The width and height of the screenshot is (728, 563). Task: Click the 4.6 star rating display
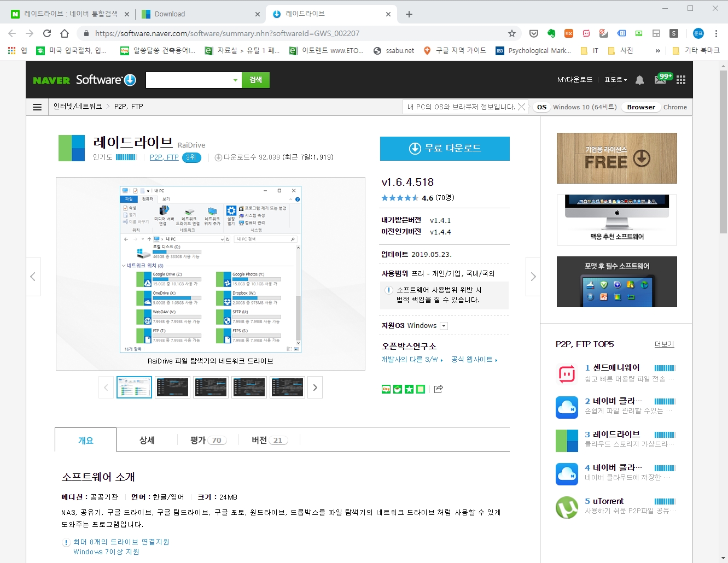[418, 198]
